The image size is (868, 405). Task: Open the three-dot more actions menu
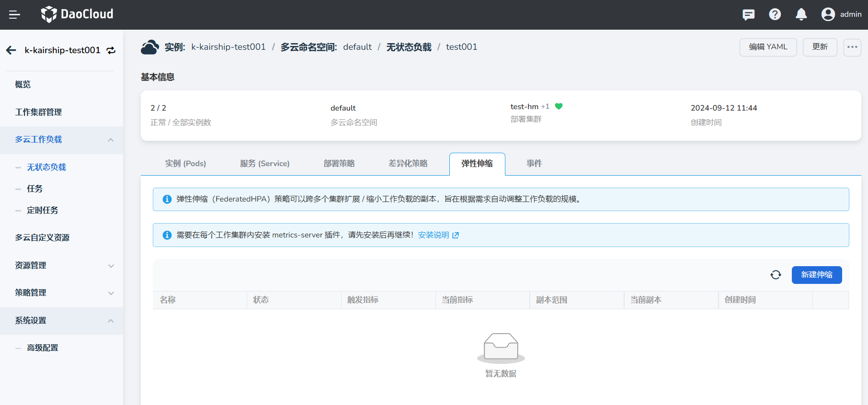(x=852, y=47)
